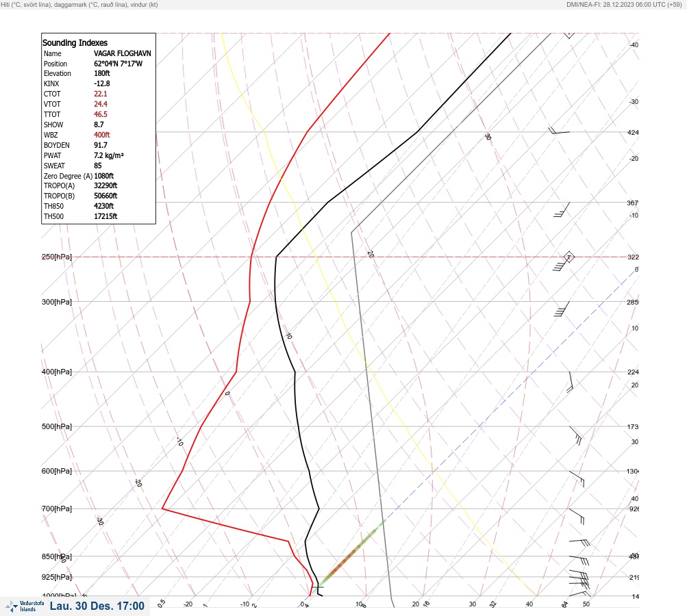Screen dimensions: 687x616
Task: Click the 'Sounding Indexes' box title
Action: [75, 43]
